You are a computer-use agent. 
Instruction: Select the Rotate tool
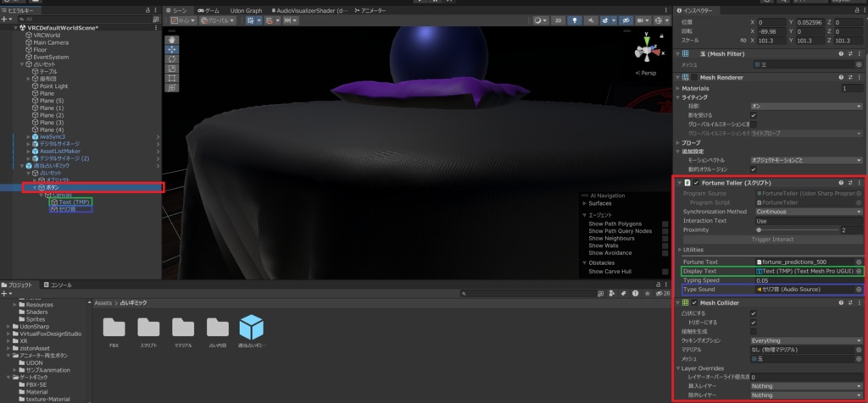pyautogui.click(x=171, y=58)
